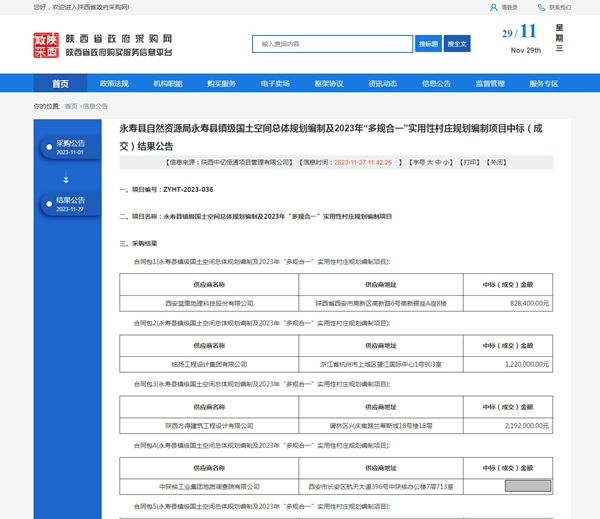
Task: Click the 合同包5 contract package label
Action: 262,506
